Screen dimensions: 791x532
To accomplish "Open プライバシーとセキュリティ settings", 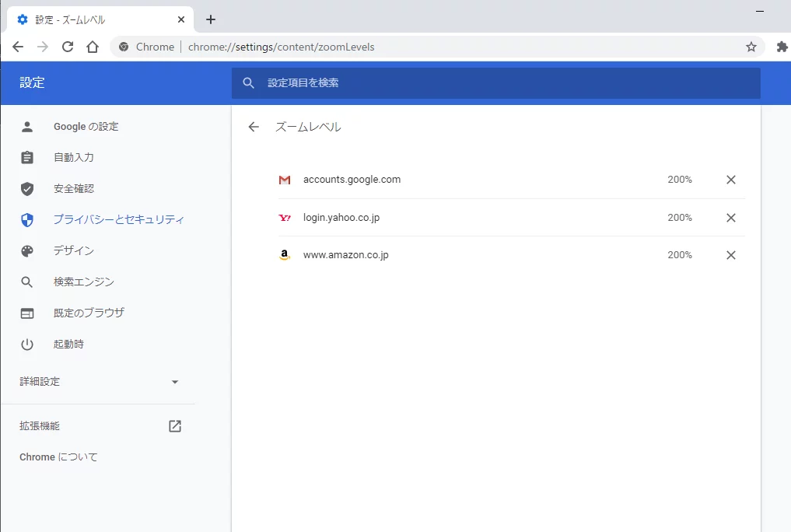I will click(118, 219).
